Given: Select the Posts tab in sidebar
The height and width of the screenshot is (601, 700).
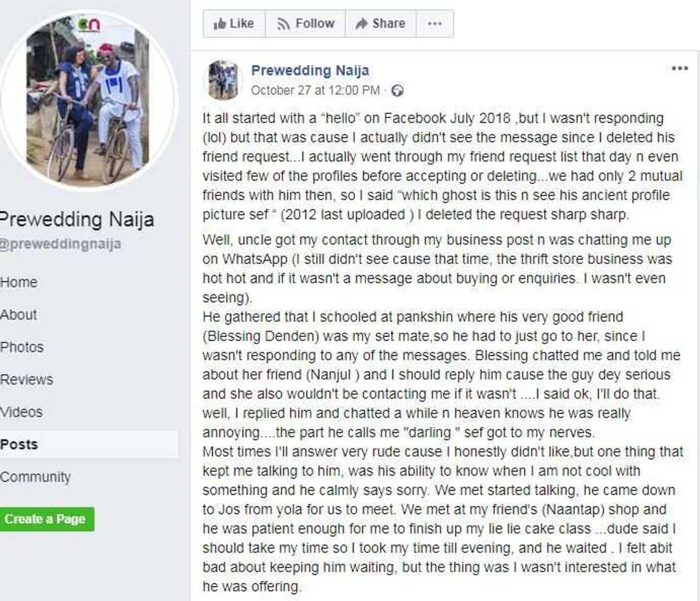Looking at the screenshot, I should (19, 445).
